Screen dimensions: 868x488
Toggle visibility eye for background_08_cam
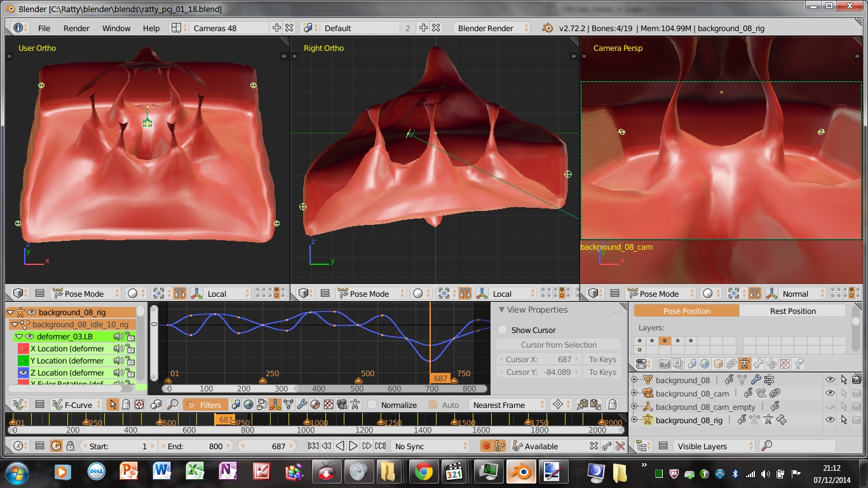point(830,393)
